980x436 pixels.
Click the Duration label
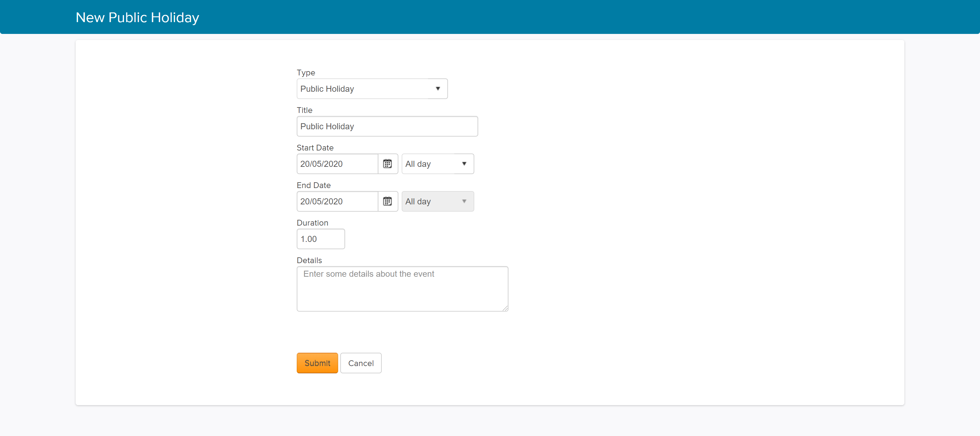point(312,223)
